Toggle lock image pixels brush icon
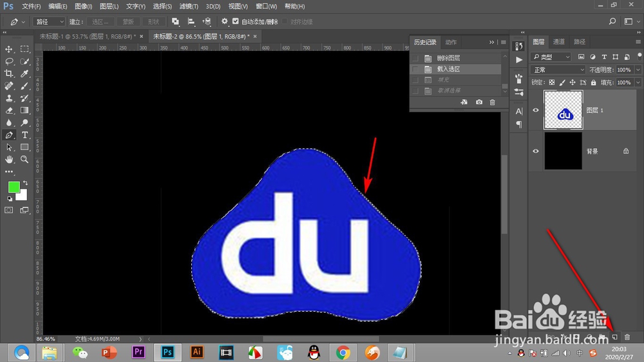The width and height of the screenshot is (644, 362). pyautogui.click(x=562, y=82)
